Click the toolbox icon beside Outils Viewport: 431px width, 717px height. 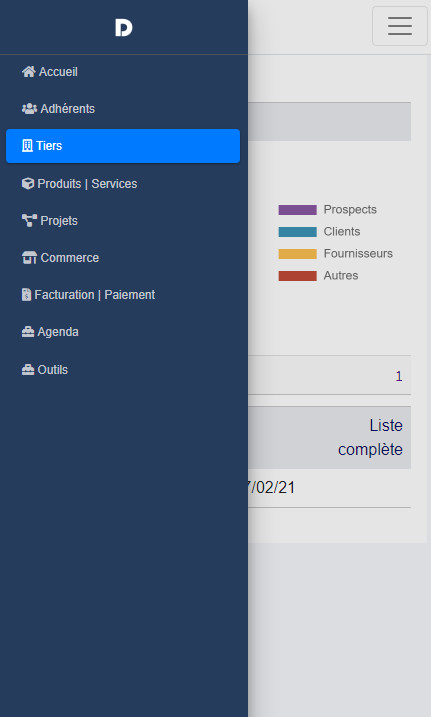tap(28, 369)
